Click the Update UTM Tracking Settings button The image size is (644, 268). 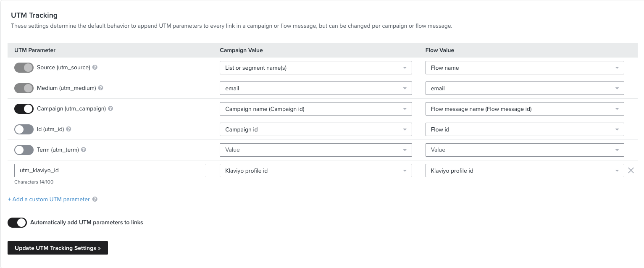tap(58, 248)
